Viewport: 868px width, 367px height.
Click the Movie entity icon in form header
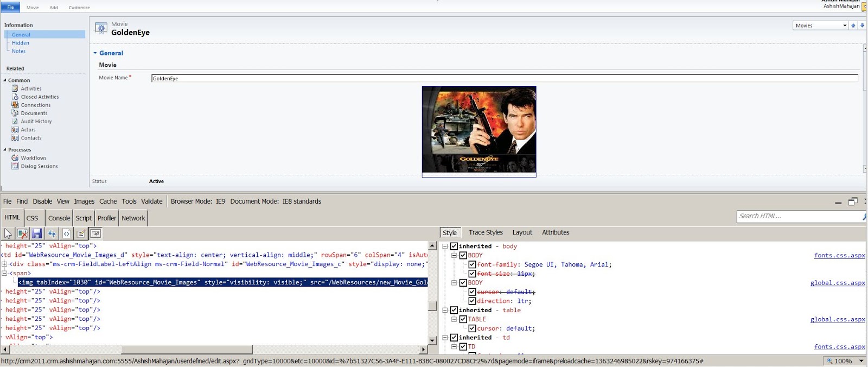point(101,28)
